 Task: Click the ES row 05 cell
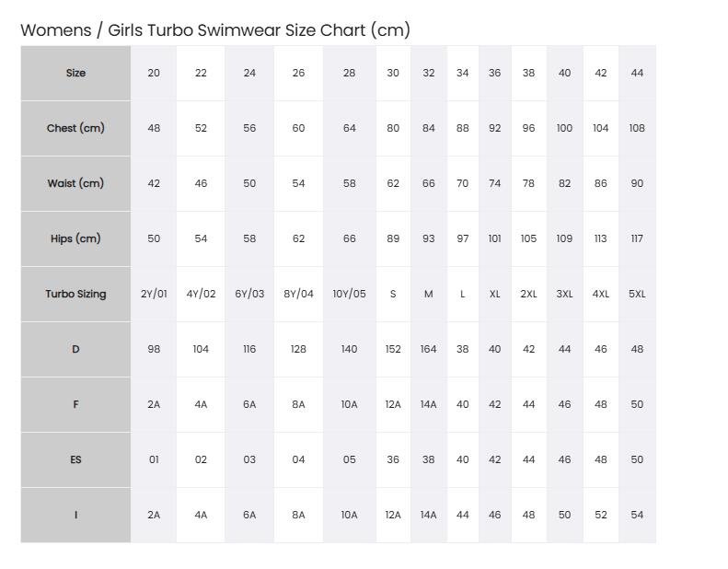click(x=349, y=459)
